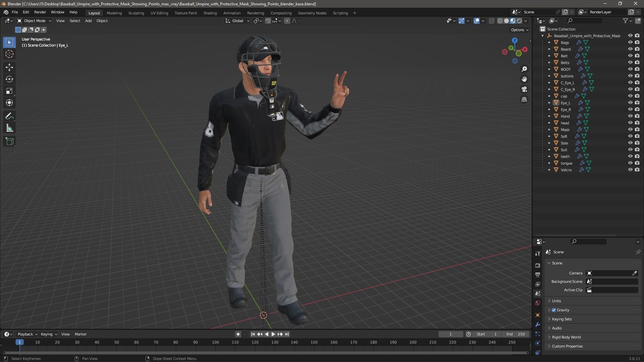Activate the Scale tool

pos(9,91)
